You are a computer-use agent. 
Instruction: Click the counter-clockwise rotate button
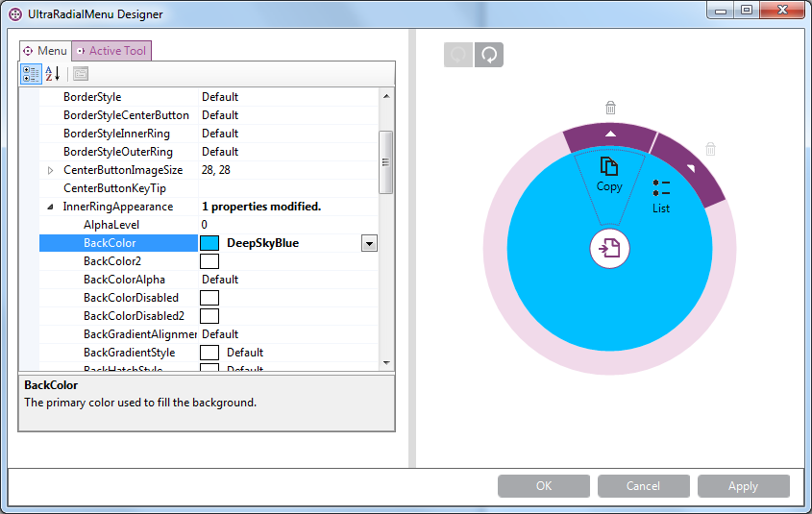(458, 55)
